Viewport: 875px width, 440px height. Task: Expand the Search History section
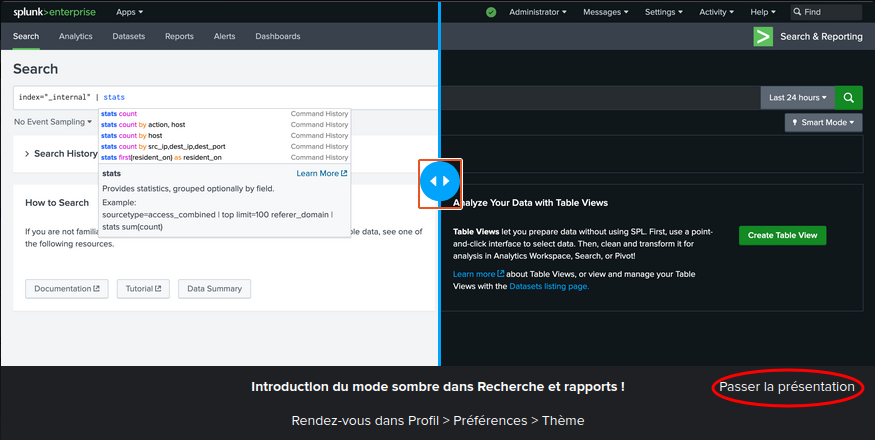pyautogui.click(x=61, y=154)
